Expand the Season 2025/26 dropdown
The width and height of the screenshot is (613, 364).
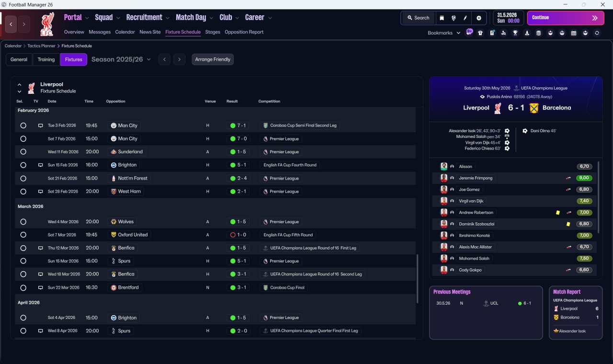149,59
